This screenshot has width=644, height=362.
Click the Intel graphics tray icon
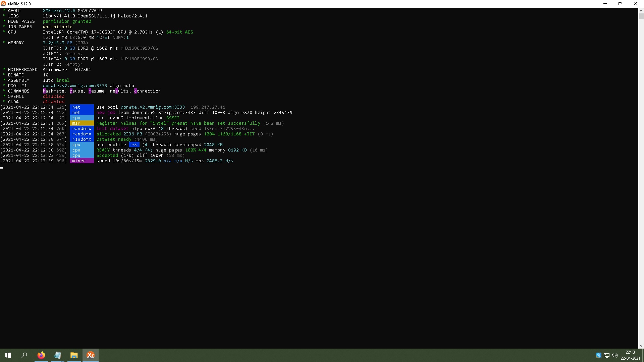(x=598, y=355)
